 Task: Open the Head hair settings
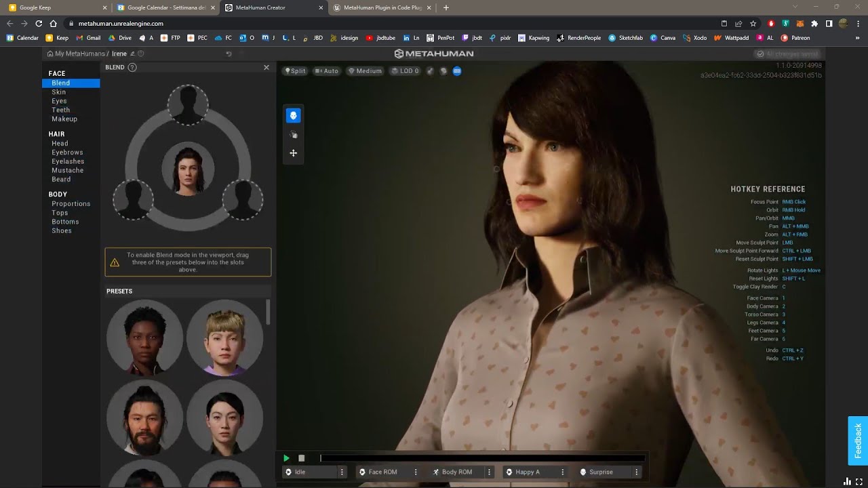click(x=60, y=143)
